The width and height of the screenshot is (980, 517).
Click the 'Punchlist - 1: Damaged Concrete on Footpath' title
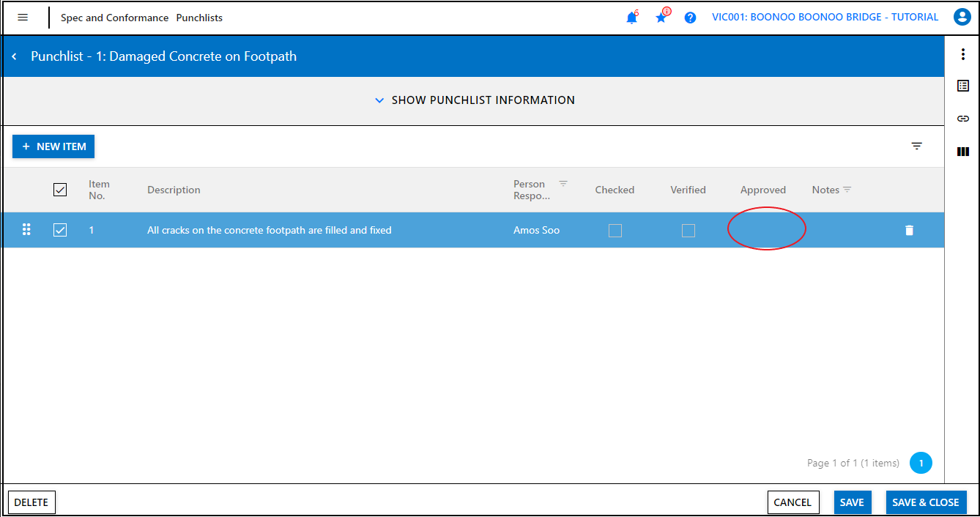[x=163, y=56]
